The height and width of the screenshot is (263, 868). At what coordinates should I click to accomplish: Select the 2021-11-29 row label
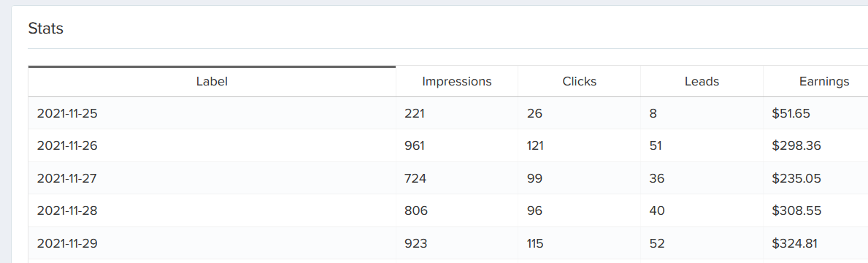[x=68, y=243]
